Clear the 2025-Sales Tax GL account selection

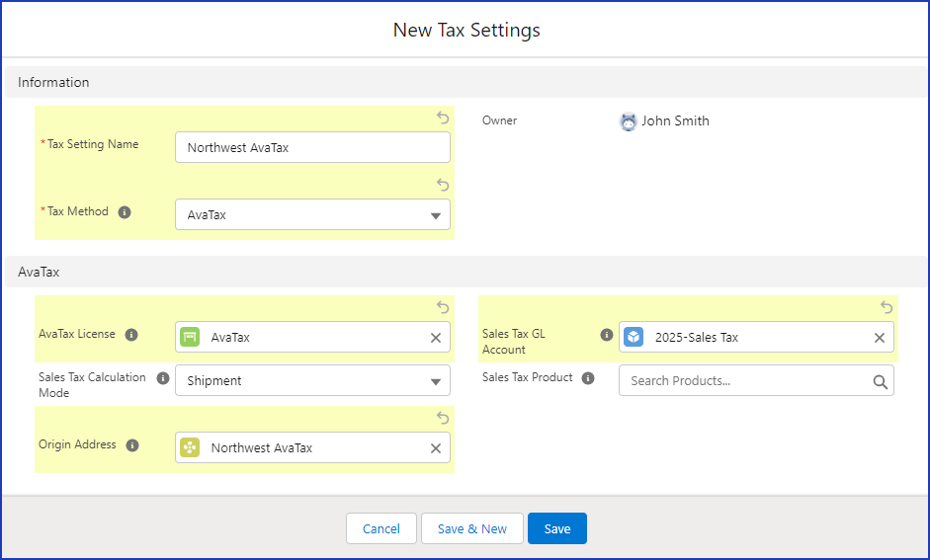tap(879, 338)
